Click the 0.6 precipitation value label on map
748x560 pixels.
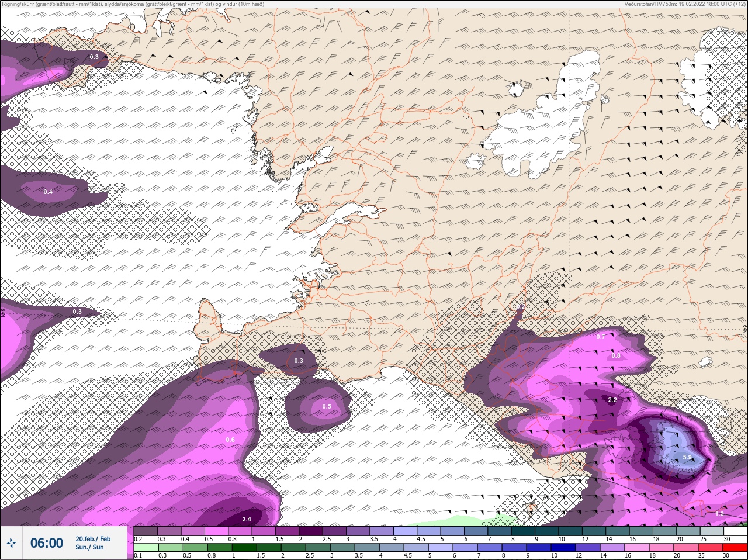point(230,440)
